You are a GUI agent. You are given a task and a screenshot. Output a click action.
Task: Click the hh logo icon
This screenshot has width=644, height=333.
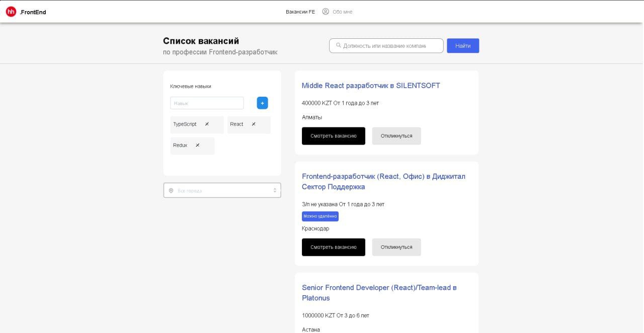(11, 12)
